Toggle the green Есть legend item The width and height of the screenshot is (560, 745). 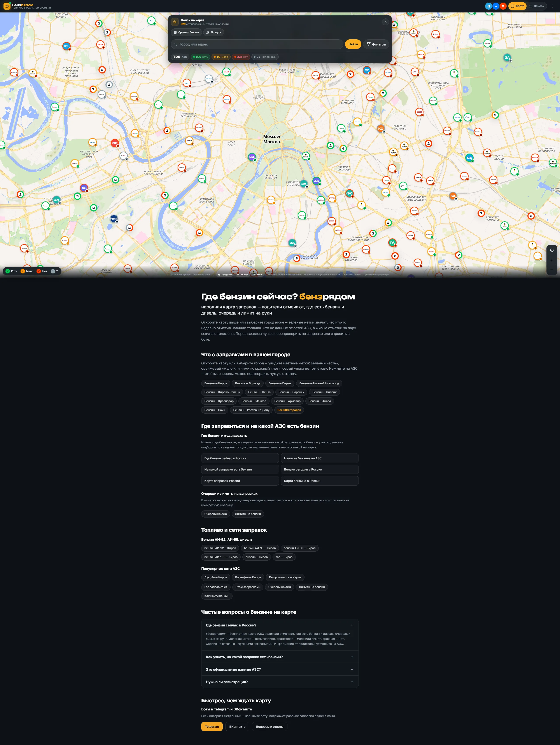(x=11, y=271)
